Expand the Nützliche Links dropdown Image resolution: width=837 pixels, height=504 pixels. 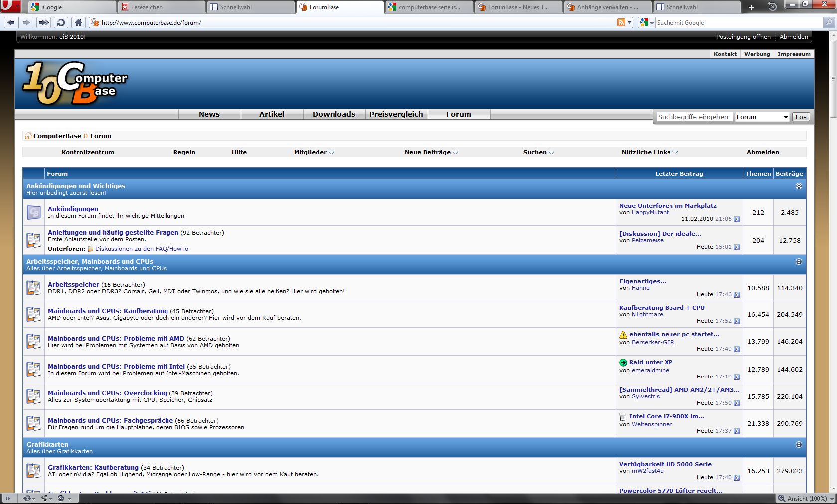(x=650, y=152)
